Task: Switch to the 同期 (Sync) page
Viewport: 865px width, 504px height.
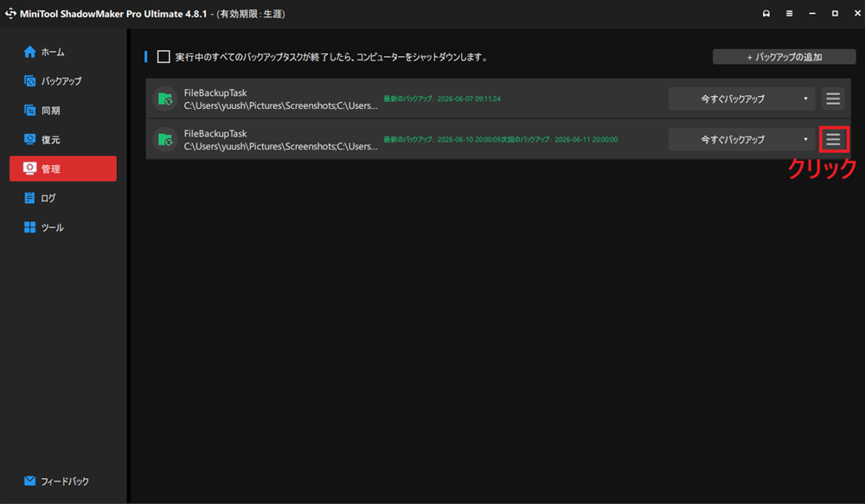Action: coord(63,111)
